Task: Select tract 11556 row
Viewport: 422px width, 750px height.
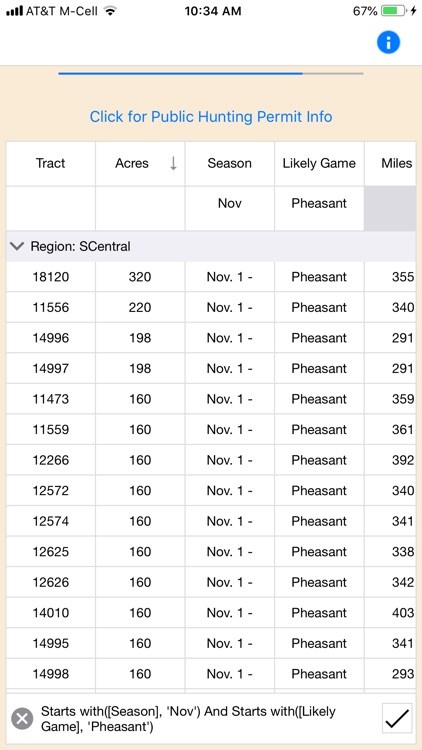Action: click(211, 308)
